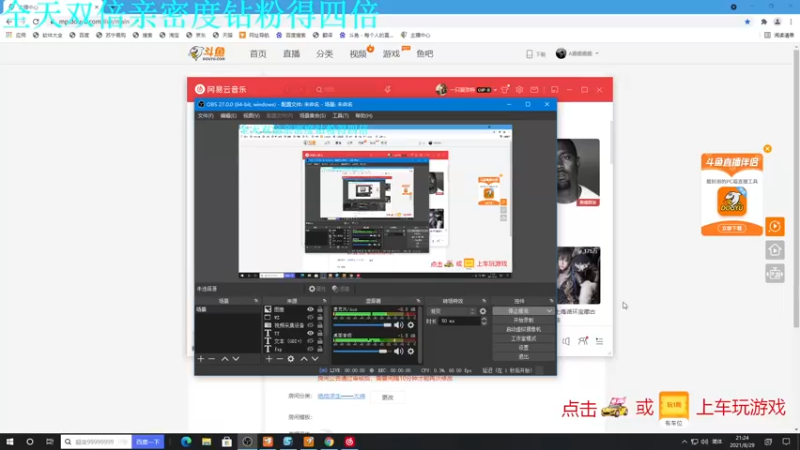Open Sources dock popout icon
The image size is (800, 450).
coord(324,301)
